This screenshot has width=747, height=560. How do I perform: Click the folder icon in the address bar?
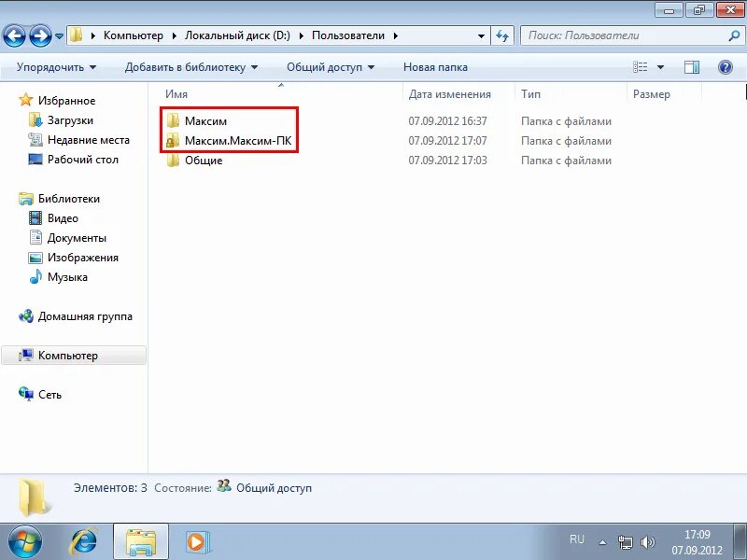click(76, 35)
